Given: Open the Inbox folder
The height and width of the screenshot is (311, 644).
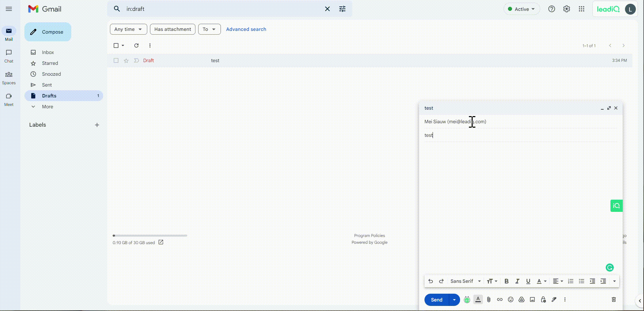Looking at the screenshot, I should click(48, 52).
